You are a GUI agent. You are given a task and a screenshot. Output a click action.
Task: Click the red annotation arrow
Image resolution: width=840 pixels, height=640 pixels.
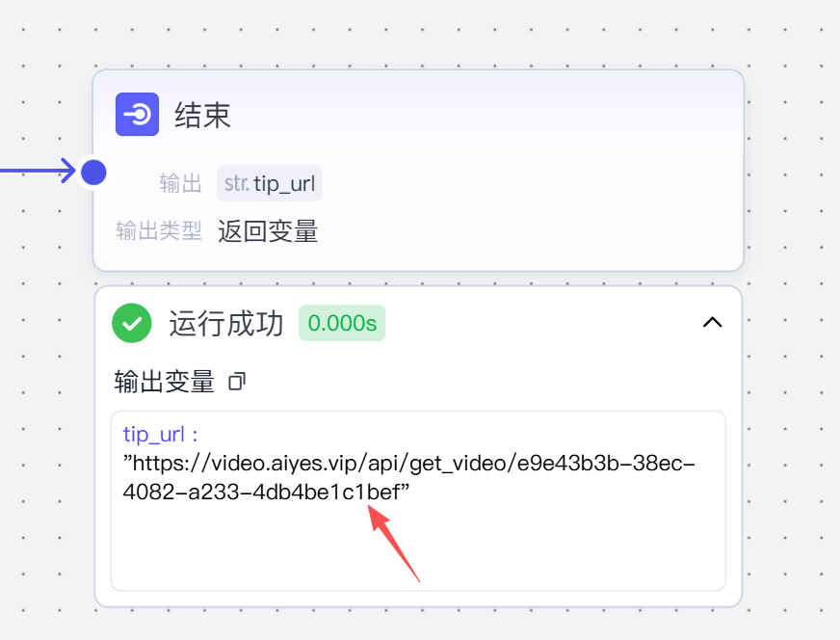[x=394, y=543]
